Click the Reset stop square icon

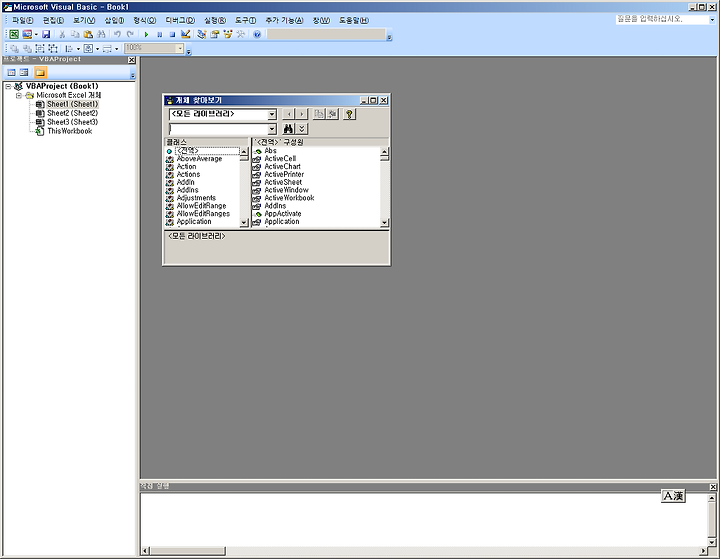(x=172, y=34)
